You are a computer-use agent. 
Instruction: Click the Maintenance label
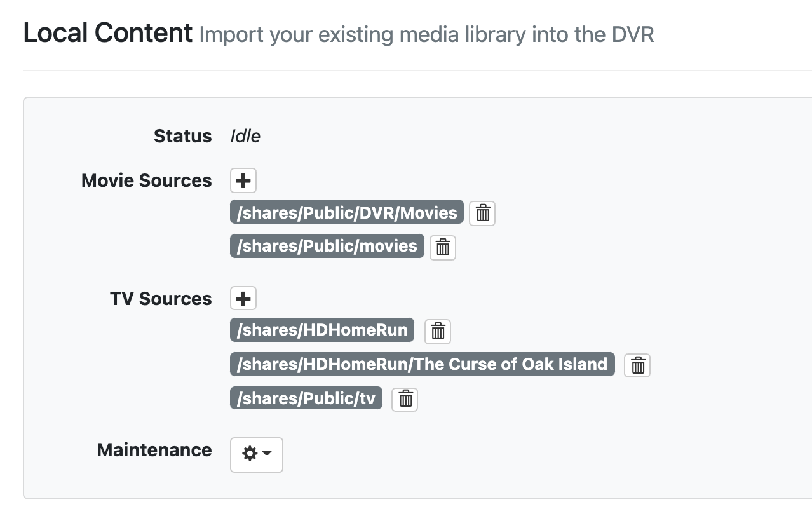pyautogui.click(x=154, y=450)
